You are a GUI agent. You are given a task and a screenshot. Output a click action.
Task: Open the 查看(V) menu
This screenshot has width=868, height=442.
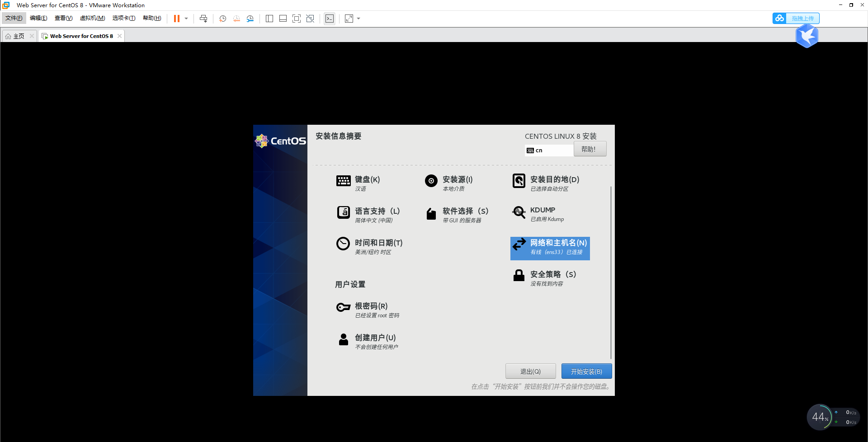click(63, 18)
